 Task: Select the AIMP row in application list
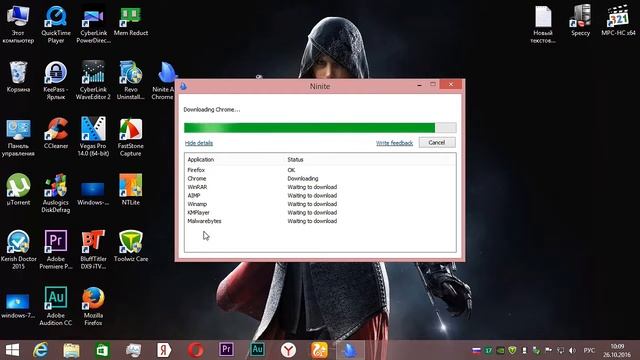[x=320, y=196]
